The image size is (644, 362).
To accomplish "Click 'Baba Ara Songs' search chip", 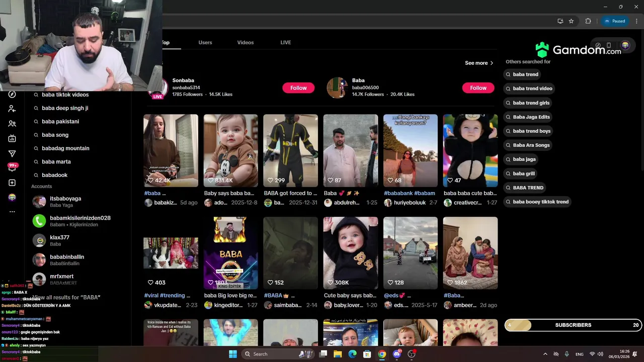I will [528, 145].
